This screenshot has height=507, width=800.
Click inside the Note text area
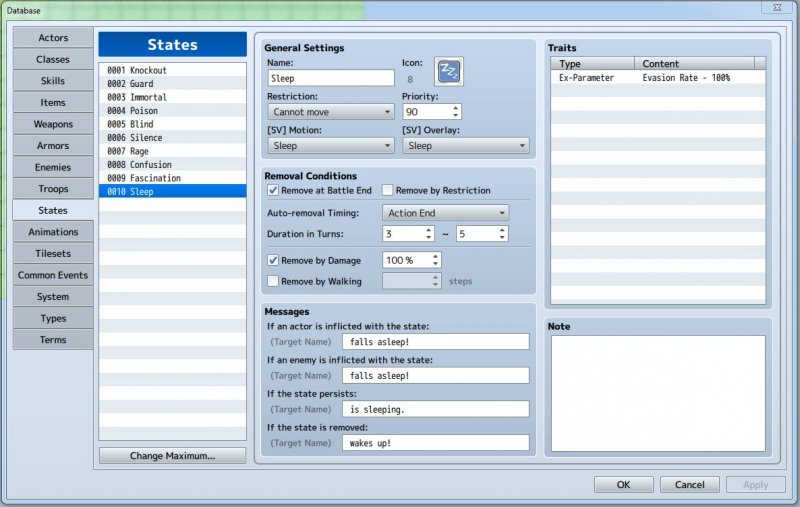click(x=658, y=393)
